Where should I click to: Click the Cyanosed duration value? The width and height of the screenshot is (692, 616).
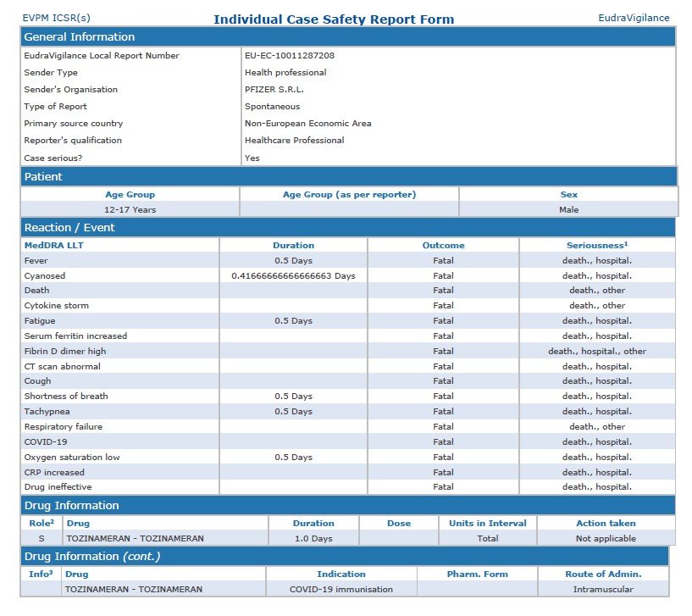point(293,276)
